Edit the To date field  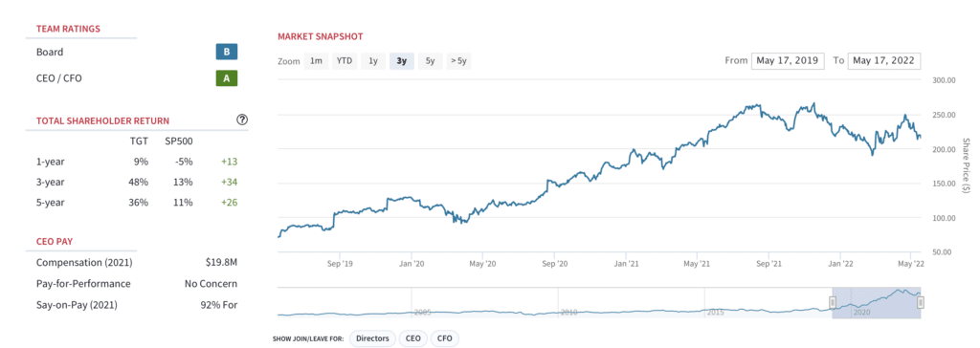(883, 60)
